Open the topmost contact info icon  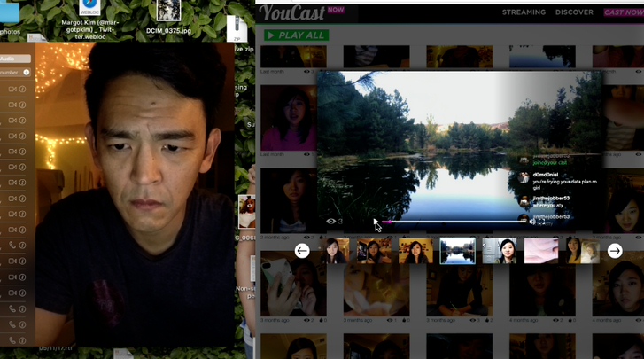23,89
